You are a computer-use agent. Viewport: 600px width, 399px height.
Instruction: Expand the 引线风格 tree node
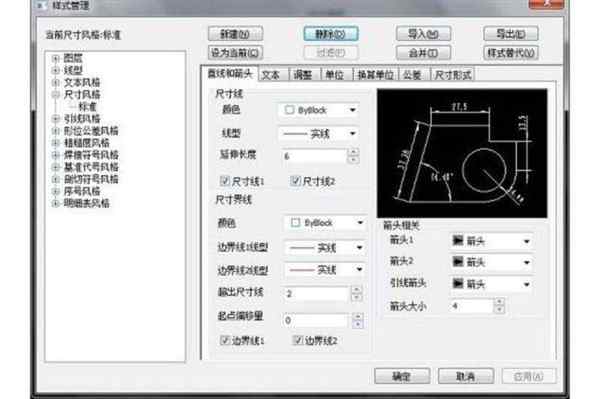coord(56,119)
